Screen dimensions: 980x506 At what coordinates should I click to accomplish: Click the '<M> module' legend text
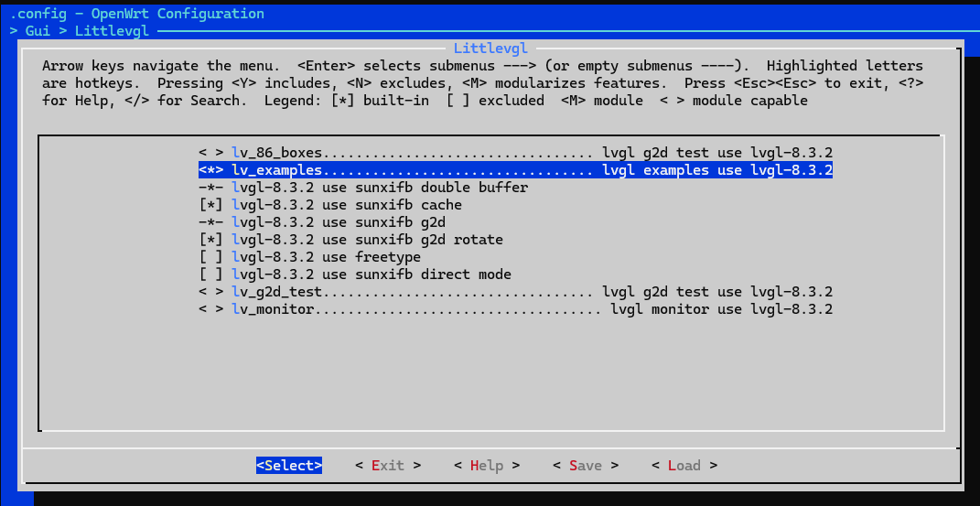602,101
